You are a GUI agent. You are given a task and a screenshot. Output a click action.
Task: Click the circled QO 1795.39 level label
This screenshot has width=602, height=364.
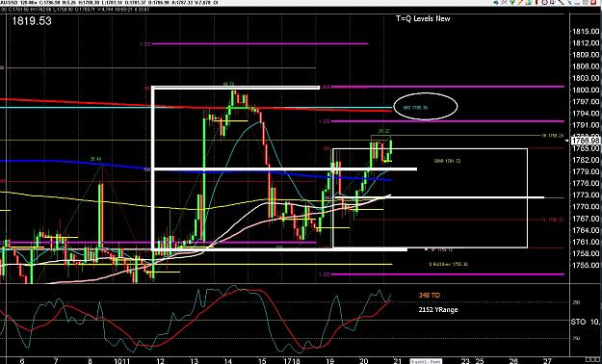415,108
